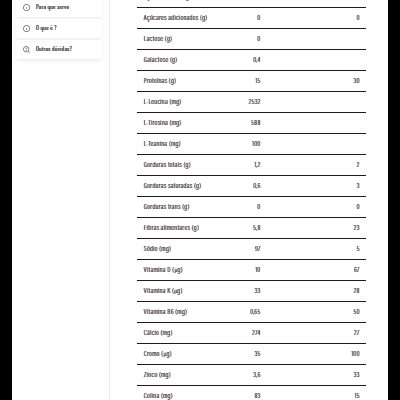The image size is (400, 400).
Task: Click the circle icon beside O que é ?
Action: pos(26,28)
